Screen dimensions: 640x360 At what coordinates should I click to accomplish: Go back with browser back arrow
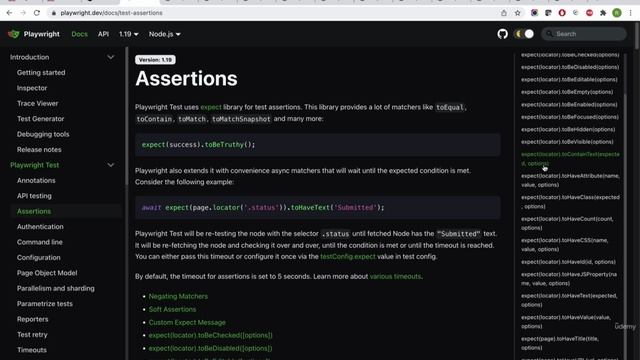click(x=9, y=13)
